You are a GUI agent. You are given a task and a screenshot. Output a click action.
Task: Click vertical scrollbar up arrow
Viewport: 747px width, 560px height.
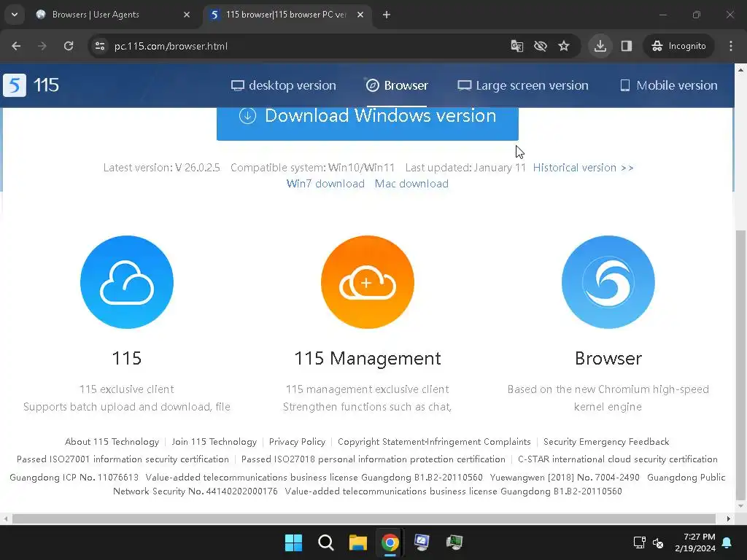[x=740, y=69]
